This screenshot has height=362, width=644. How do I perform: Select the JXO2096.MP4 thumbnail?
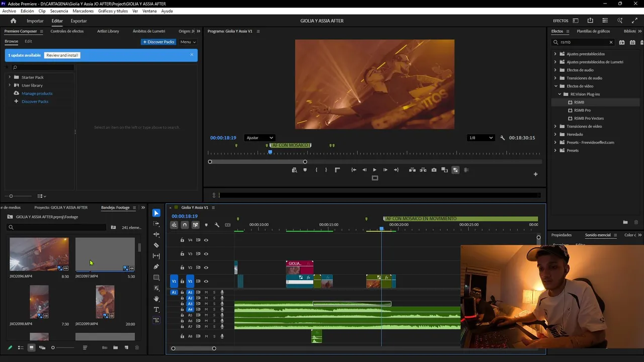39,254
